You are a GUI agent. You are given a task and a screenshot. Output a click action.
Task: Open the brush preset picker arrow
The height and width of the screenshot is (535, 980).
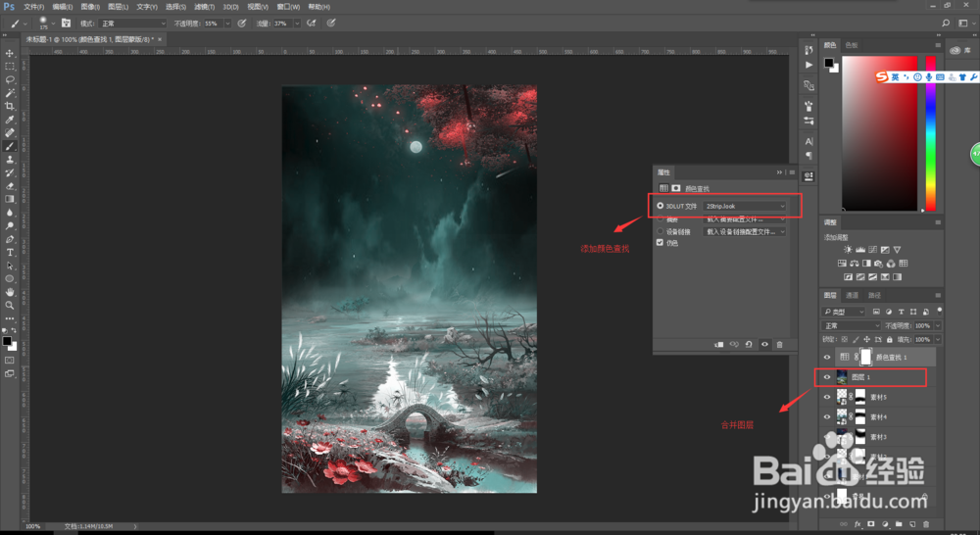(53, 24)
